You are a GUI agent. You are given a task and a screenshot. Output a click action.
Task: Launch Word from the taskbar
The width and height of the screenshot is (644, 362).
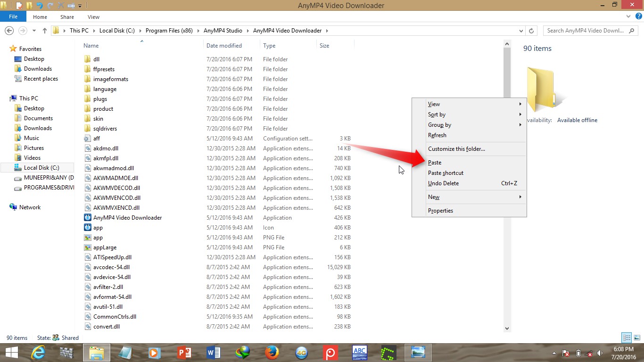point(214,353)
